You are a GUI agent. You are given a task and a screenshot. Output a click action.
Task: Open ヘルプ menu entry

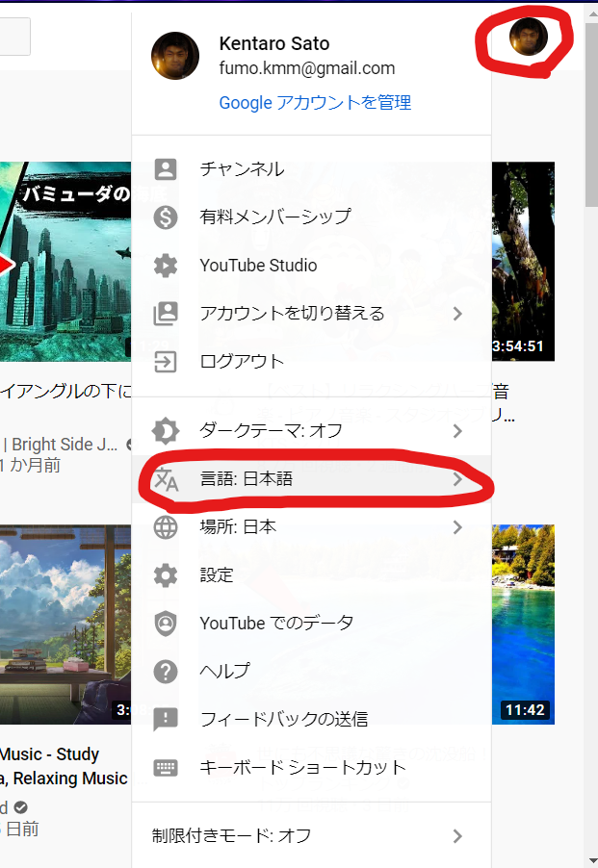point(311,672)
